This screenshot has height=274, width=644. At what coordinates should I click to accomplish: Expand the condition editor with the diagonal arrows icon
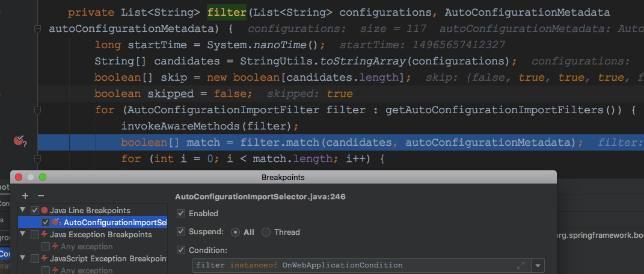click(521, 266)
